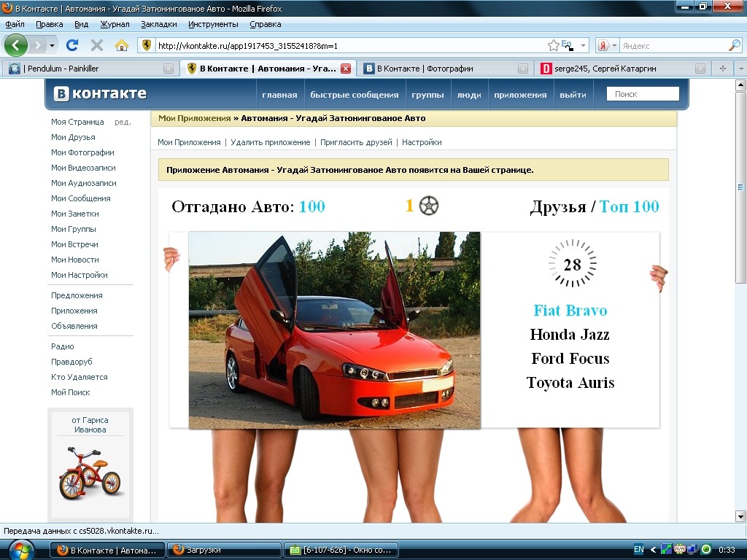The width and height of the screenshot is (747, 560).
Task: Expand the address bar URL dropdown
Action: (x=583, y=46)
